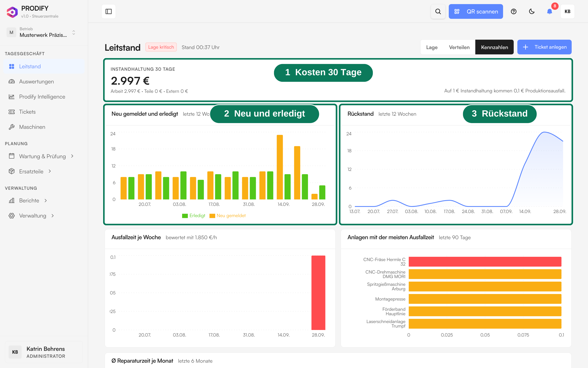588x368 pixels.
Task: Click the Montagepresse downtime bar
Action: 485,299
